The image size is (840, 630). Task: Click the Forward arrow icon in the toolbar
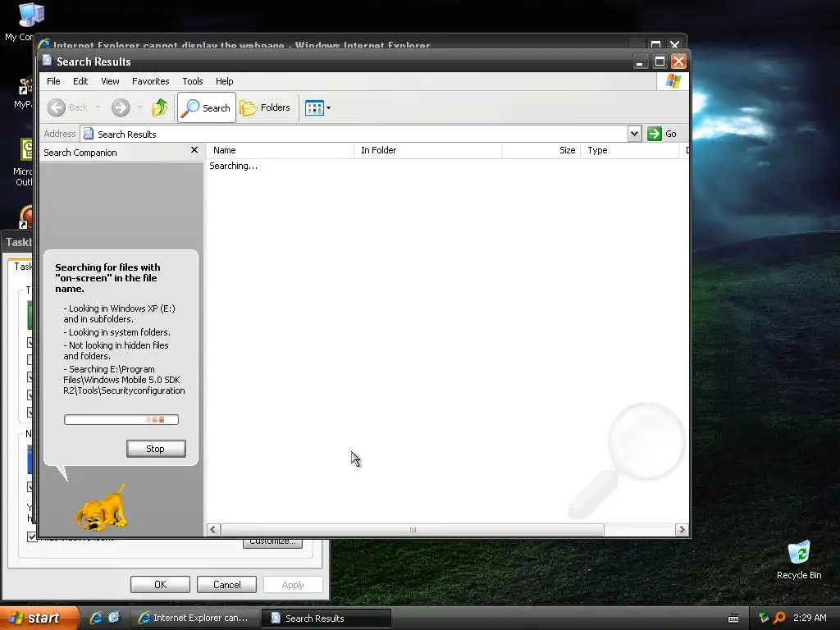click(121, 107)
